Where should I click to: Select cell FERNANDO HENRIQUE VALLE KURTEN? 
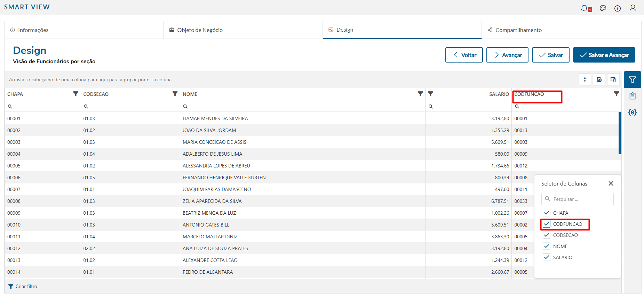tap(303, 178)
